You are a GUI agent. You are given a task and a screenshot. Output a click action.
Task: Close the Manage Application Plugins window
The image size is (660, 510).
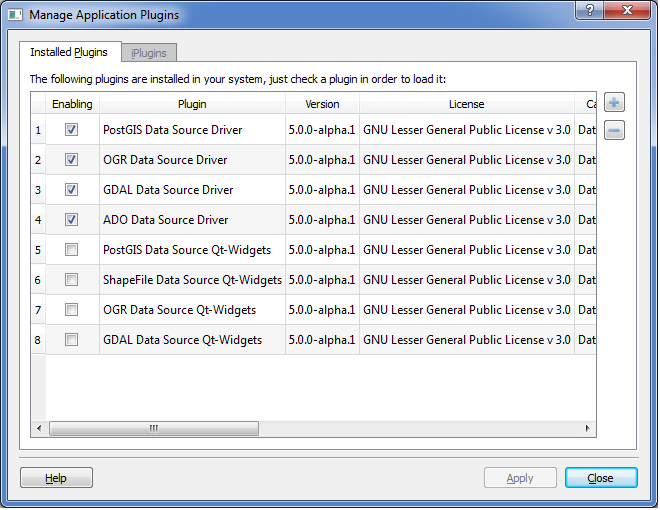[x=628, y=10]
